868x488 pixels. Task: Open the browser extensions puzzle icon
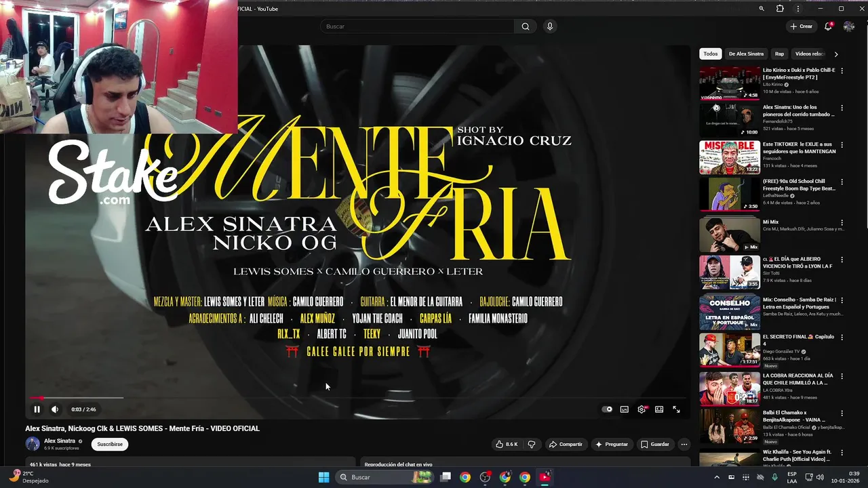point(780,9)
